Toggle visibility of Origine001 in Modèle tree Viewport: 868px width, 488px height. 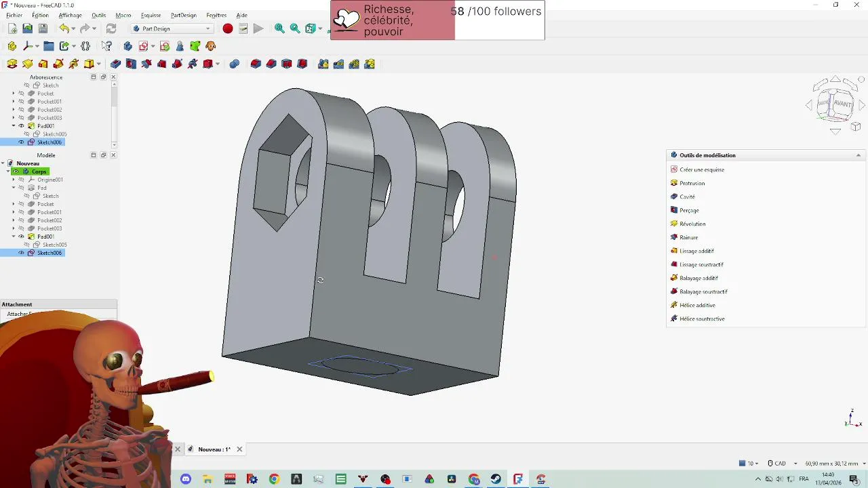(21, 180)
